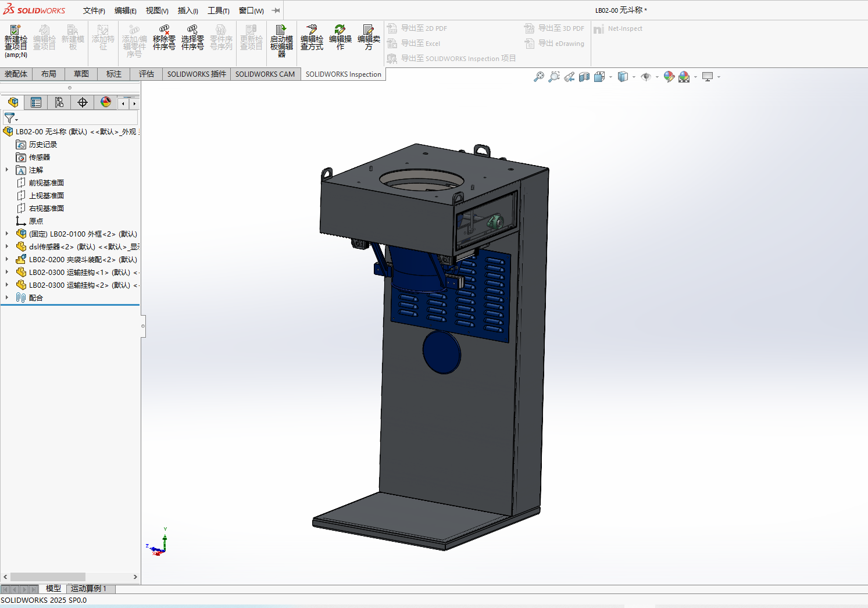Open 文件(F) menu
The width and height of the screenshot is (868, 608).
(94, 10)
